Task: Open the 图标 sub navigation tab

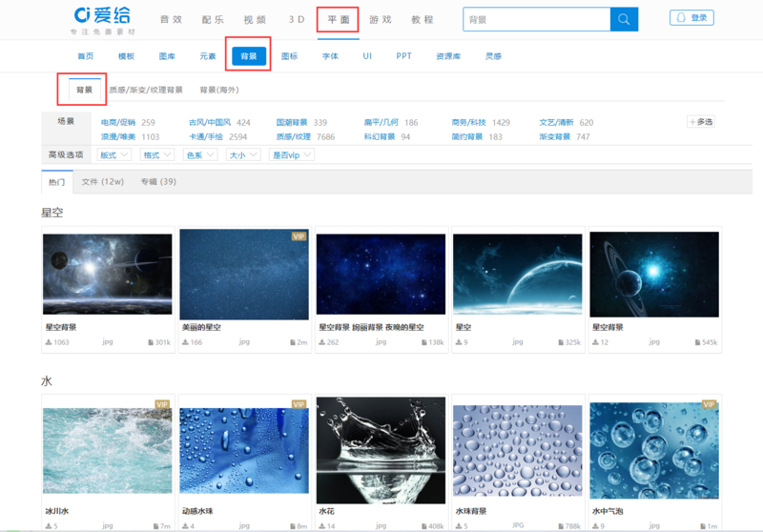Action: pos(290,56)
